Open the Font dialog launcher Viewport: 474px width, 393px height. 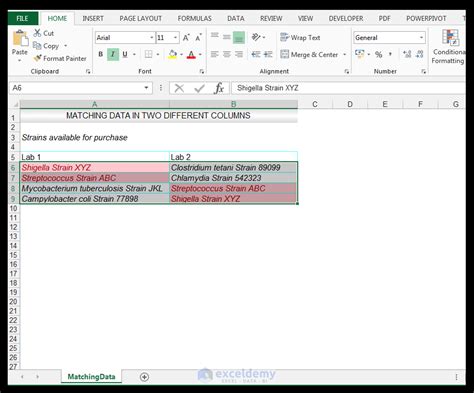(x=202, y=71)
